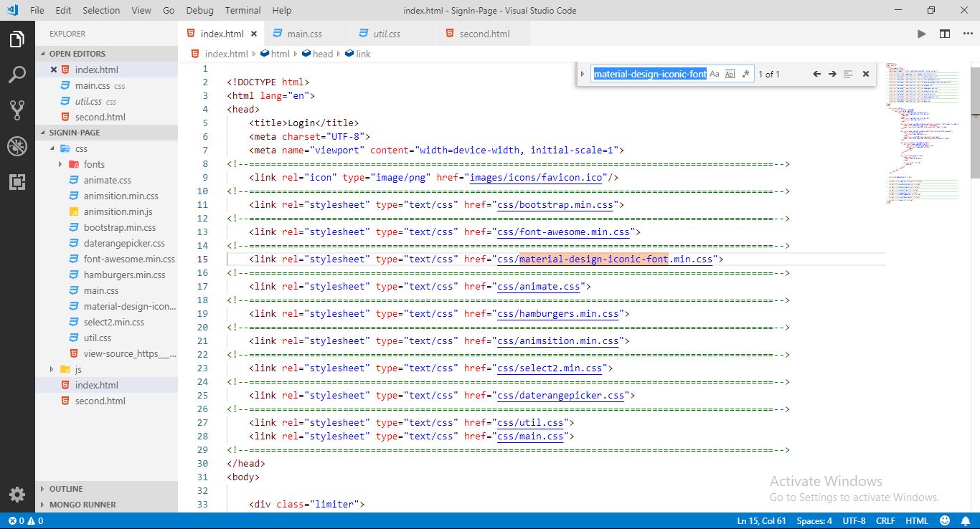Open the Manage gear menu

[x=17, y=494]
